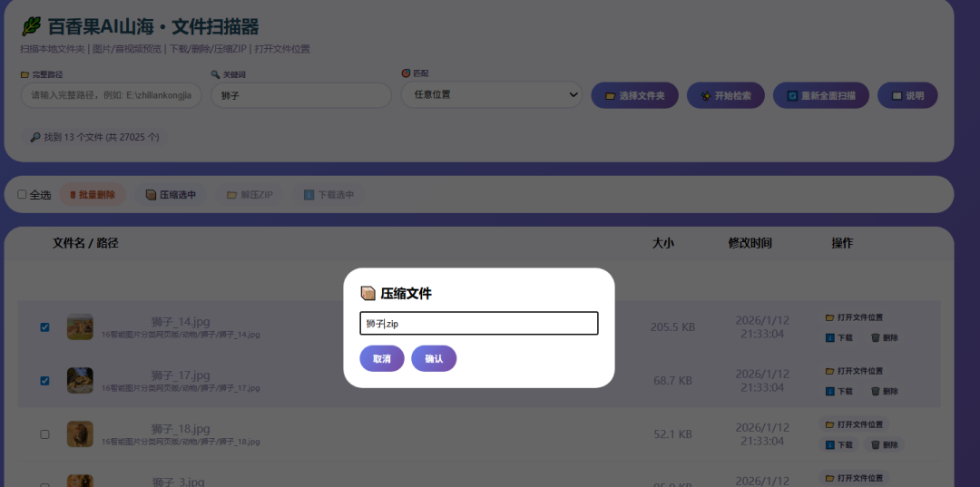Click the zip filename input field
This screenshot has height=487, width=980.
479,324
